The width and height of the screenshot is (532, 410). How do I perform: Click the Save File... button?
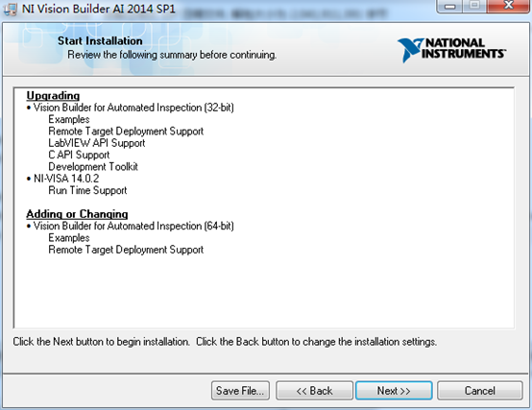click(240, 391)
